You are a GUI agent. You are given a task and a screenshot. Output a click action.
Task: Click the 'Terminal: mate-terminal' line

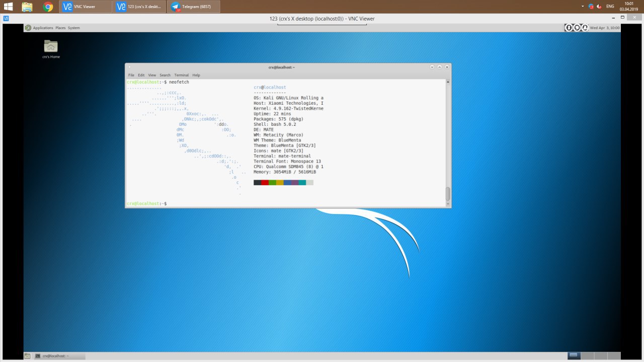282,156
